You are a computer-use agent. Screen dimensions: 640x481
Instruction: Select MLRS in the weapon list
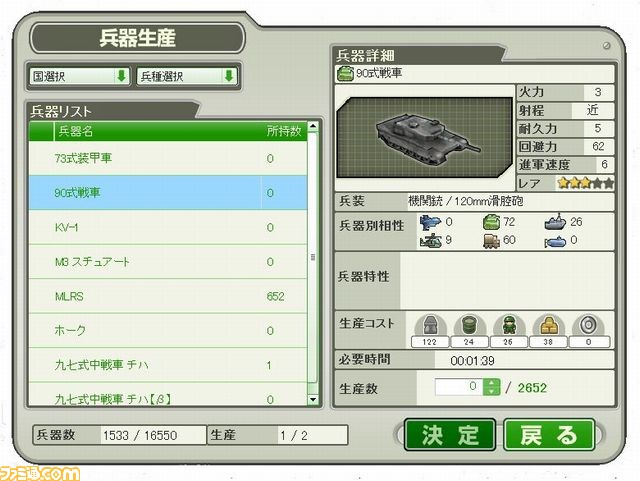tap(168, 296)
